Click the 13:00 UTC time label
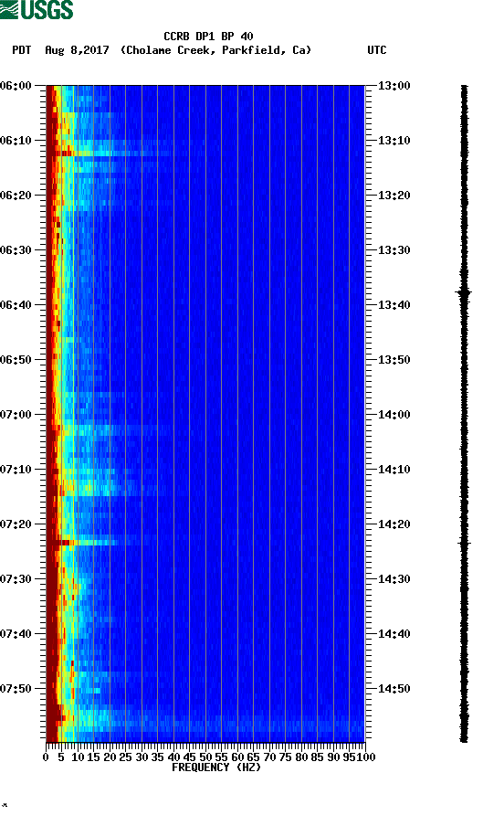This screenshot has width=504, height=815. [x=394, y=86]
